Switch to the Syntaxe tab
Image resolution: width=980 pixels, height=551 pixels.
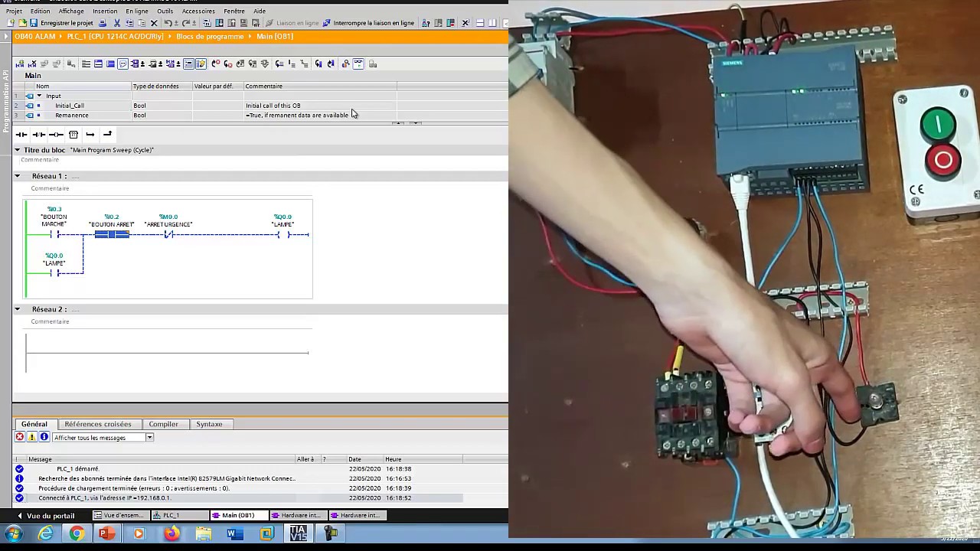point(209,424)
